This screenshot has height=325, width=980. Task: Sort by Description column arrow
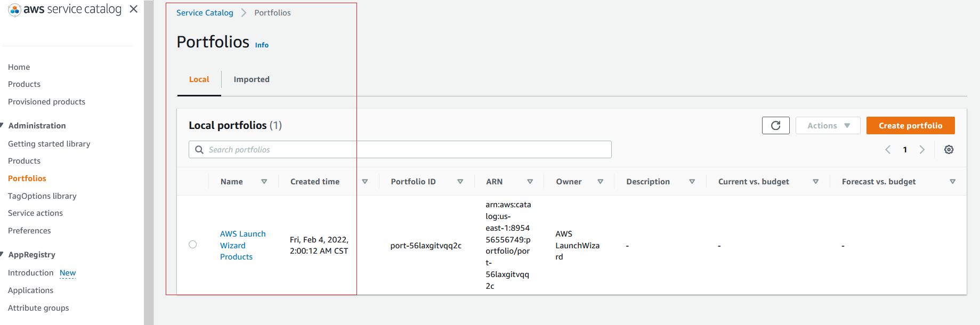(x=692, y=182)
